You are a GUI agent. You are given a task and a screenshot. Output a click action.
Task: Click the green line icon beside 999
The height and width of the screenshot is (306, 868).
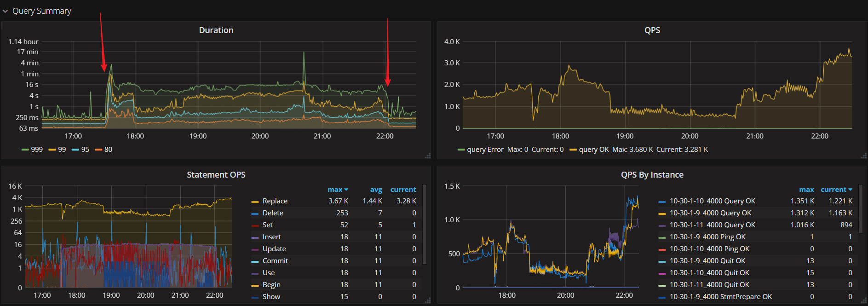coord(25,150)
